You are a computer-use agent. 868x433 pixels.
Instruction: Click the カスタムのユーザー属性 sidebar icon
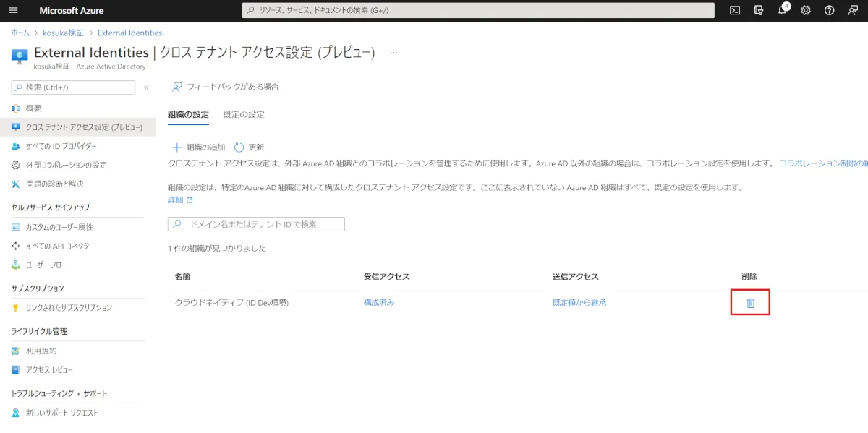click(16, 227)
